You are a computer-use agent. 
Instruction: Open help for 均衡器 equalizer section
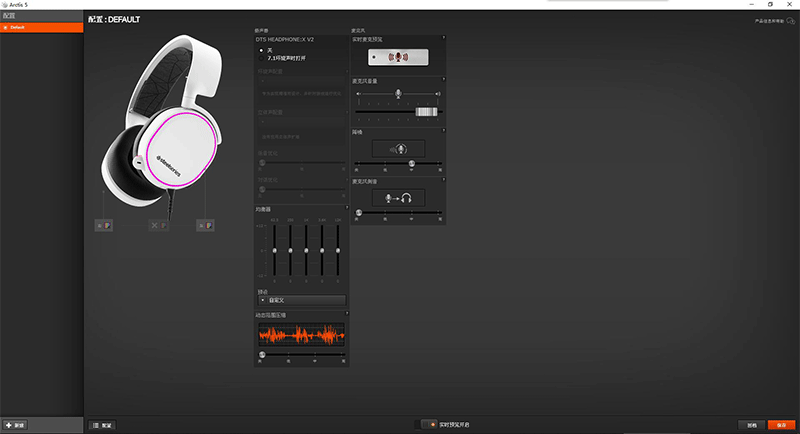coord(347,208)
